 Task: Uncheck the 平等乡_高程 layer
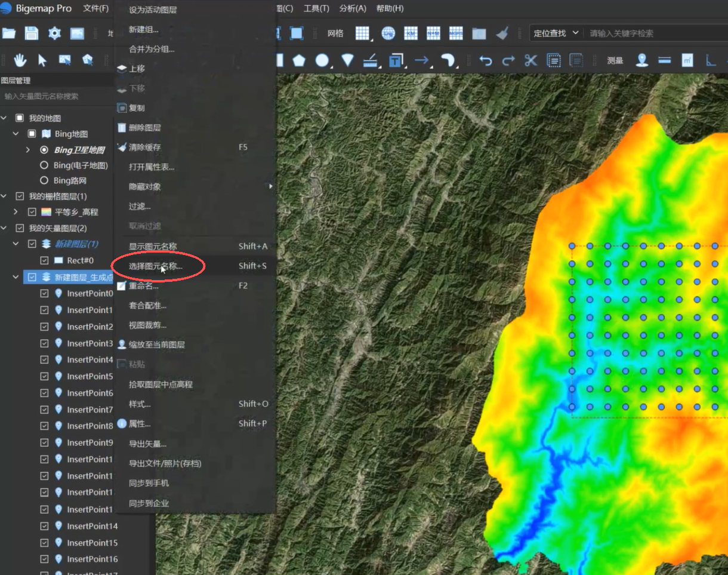point(32,212)
